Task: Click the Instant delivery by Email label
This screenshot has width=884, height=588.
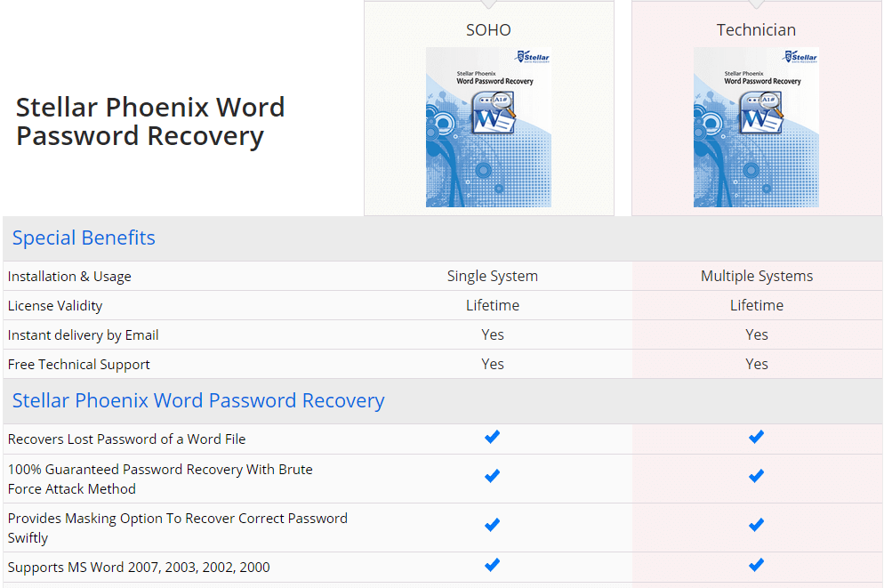Action: 83,335
